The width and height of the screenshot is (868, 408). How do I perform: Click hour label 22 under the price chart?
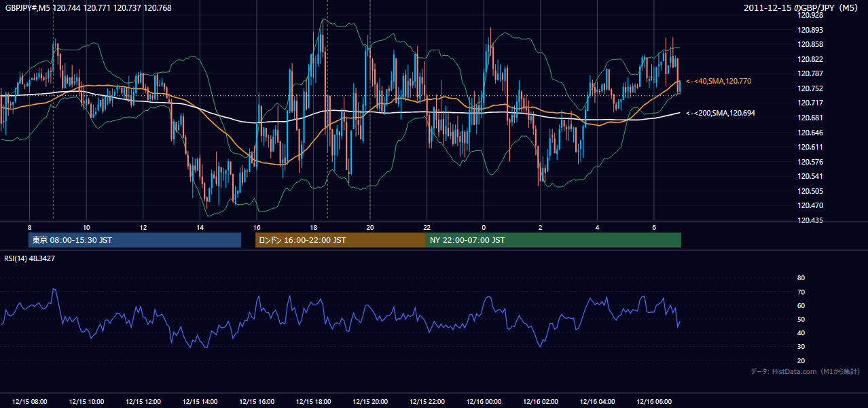point(427,227)
